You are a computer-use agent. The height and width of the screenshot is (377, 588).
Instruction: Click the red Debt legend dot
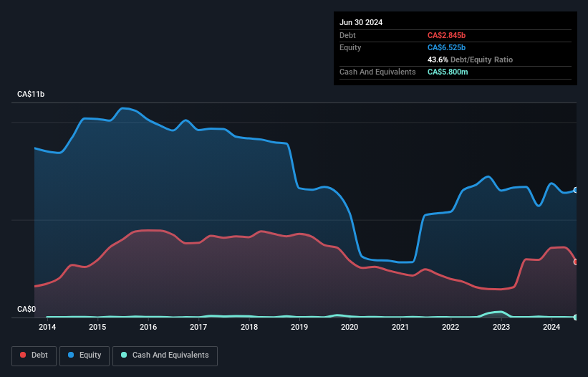coord(23,355)
